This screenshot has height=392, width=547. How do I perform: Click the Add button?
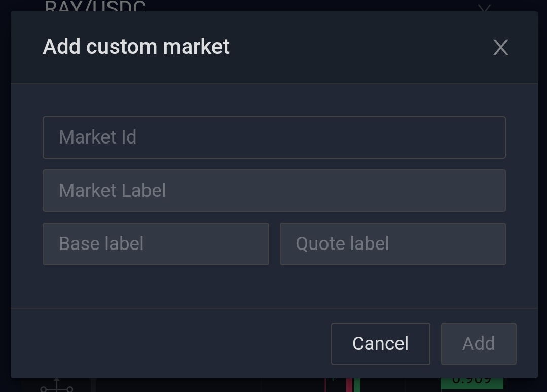pyautogui.click(x=478, y=344)
